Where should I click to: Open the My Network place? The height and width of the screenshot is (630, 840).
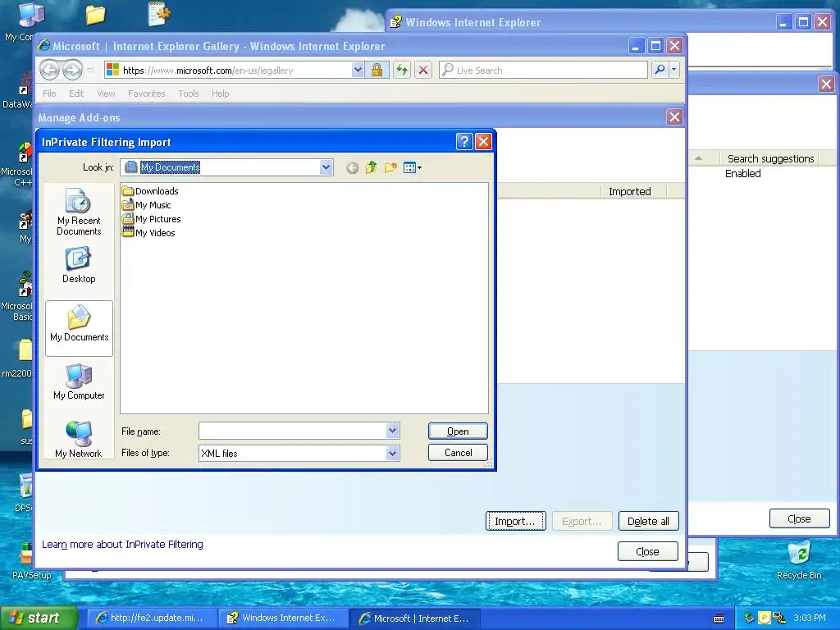point(79,440)
